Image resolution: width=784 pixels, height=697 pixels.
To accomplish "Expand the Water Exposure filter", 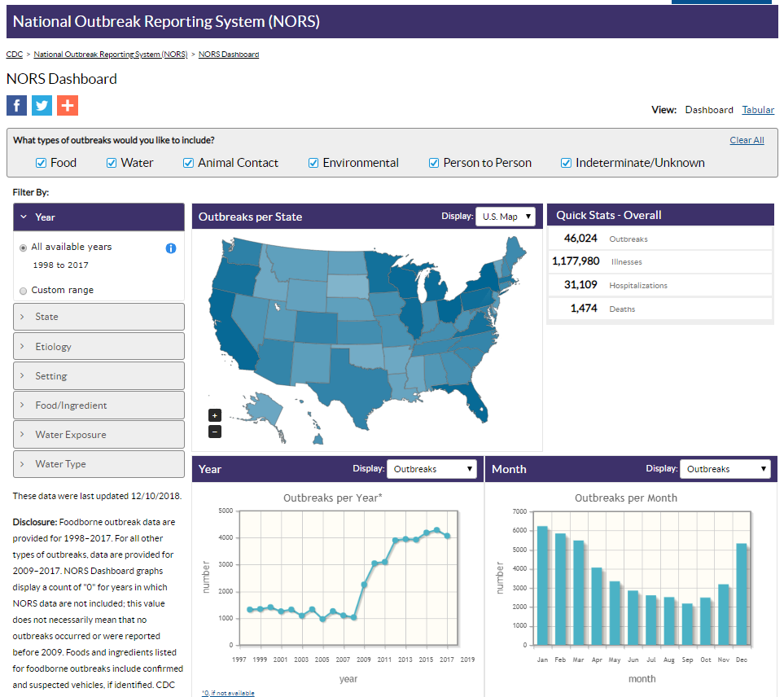I will pyautogui.click(x=98, y=434).
